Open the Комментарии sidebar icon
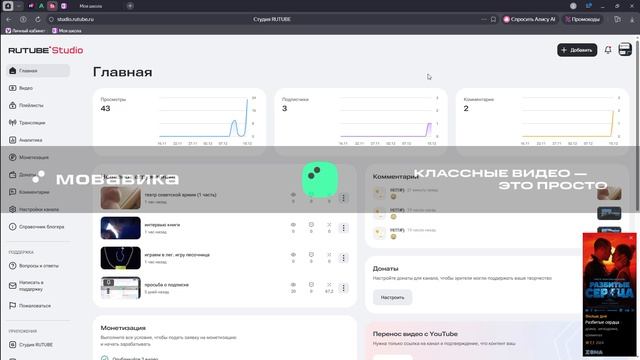The width and height of the screenshot is (640, 360). (13, 192)
